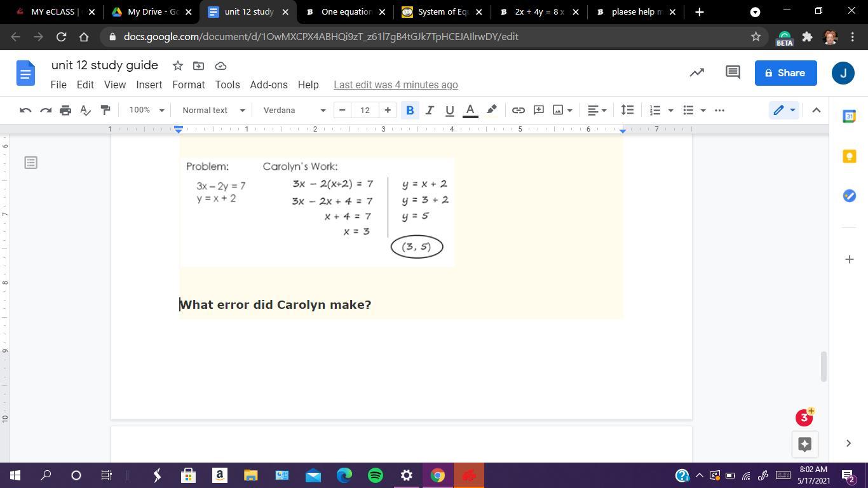Open Google Keep in the side panel
Screen dimensions: 868x488
click(x=850, y=156)
